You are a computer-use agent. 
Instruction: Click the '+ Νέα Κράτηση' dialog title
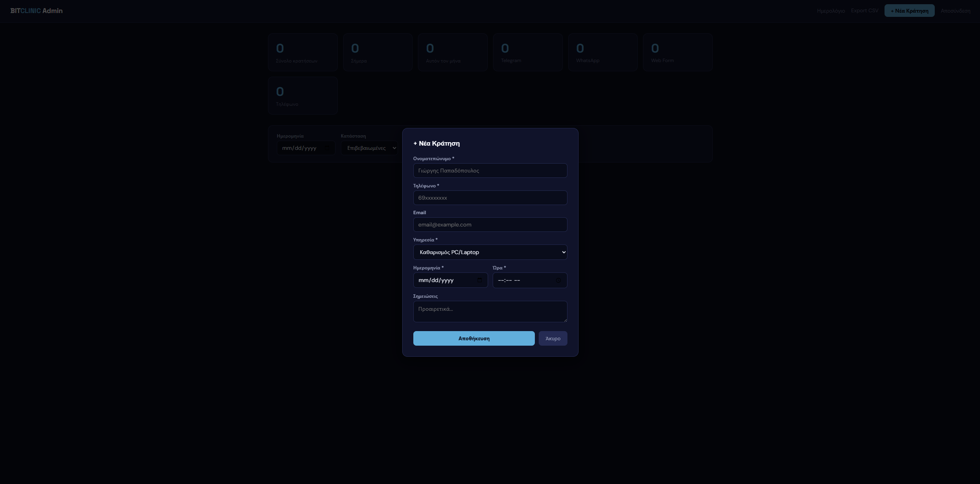click(x=436, y=143)
